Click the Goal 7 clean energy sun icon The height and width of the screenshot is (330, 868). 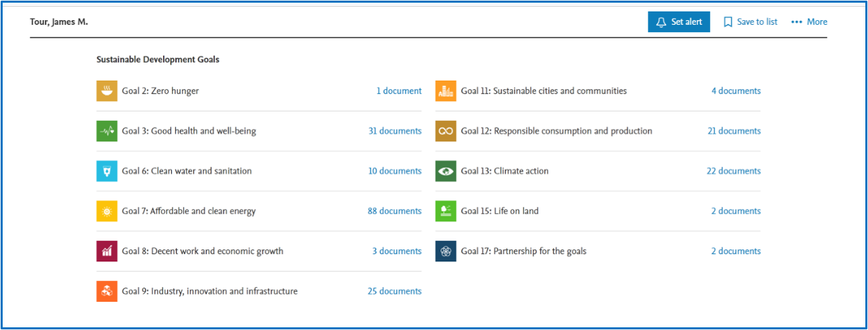point(107,211)
